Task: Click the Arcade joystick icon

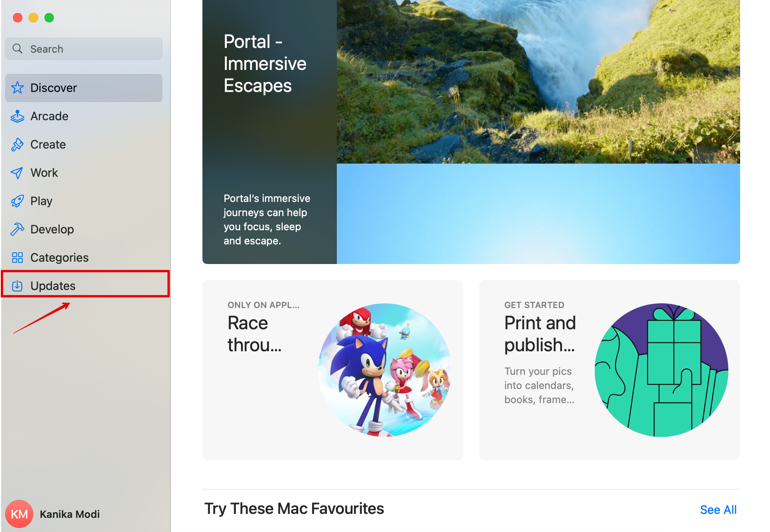Action: click(17, 116)
